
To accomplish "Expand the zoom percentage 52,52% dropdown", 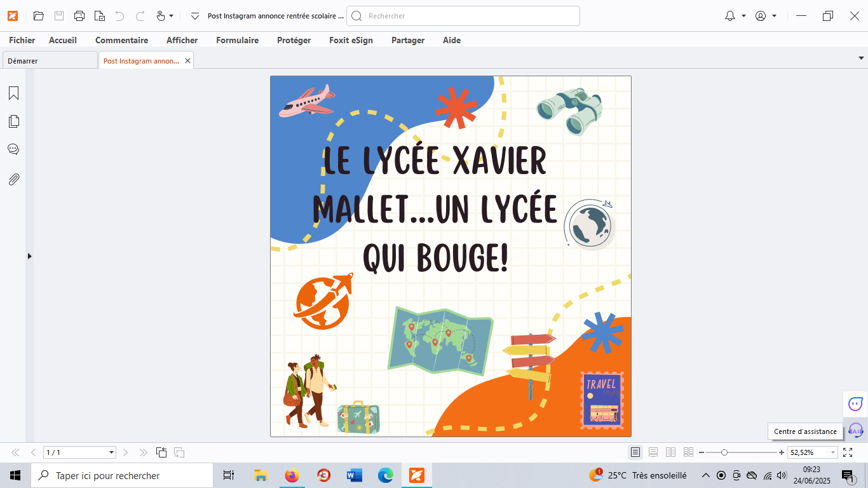I will pyautogui.click(x=833, y=452).
